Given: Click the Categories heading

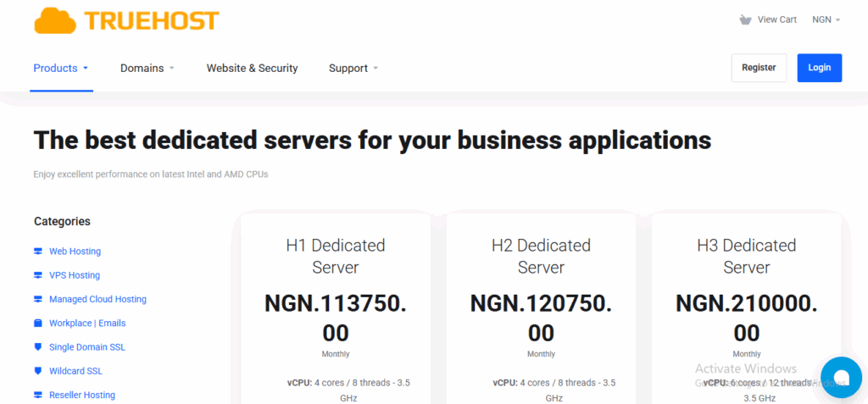Looking at the screenshot, I should (62, 221).
